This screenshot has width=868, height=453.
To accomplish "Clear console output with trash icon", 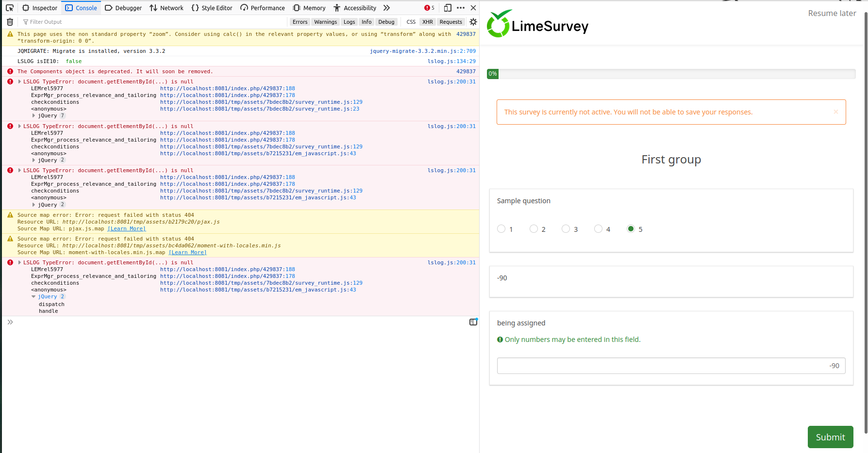I will click(x=10, y=22).
